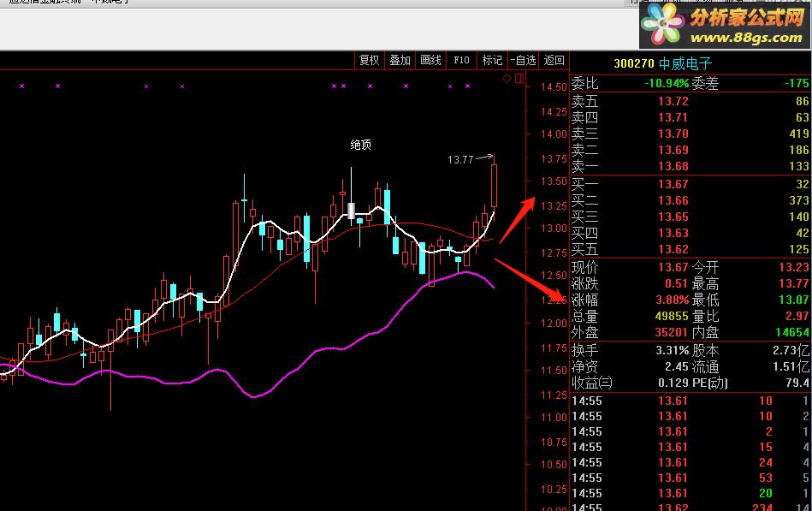Click 流通 value 1.51亿

(x=791, y=367)
